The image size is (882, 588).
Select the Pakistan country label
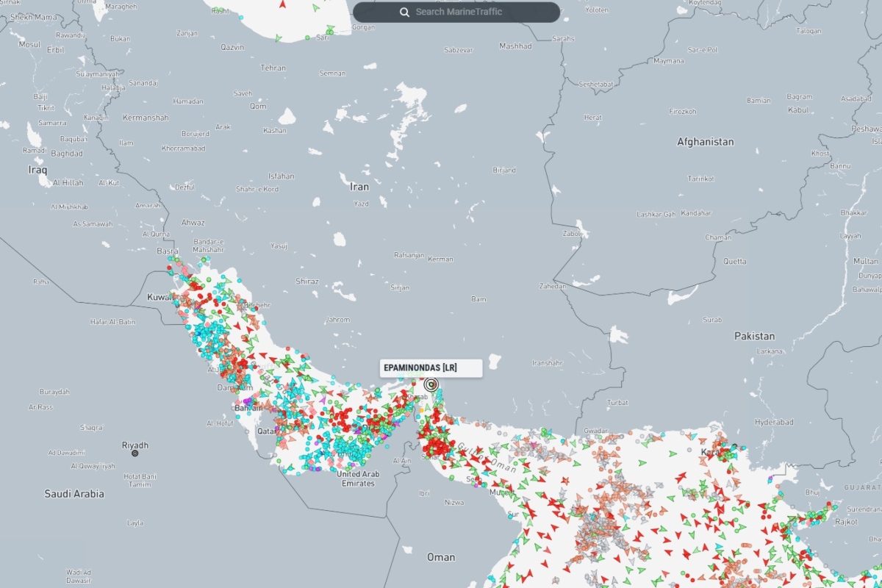(754, 336)
